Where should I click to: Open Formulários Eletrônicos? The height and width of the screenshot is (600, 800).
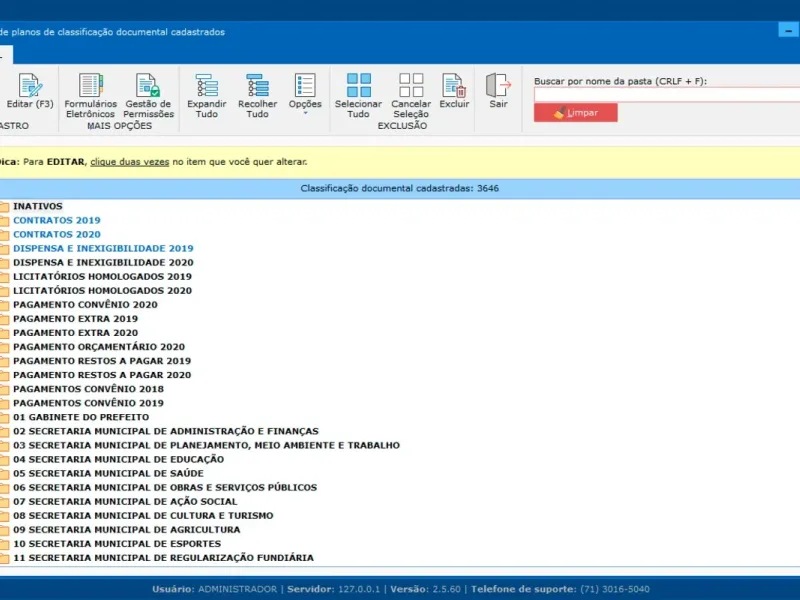91,86
